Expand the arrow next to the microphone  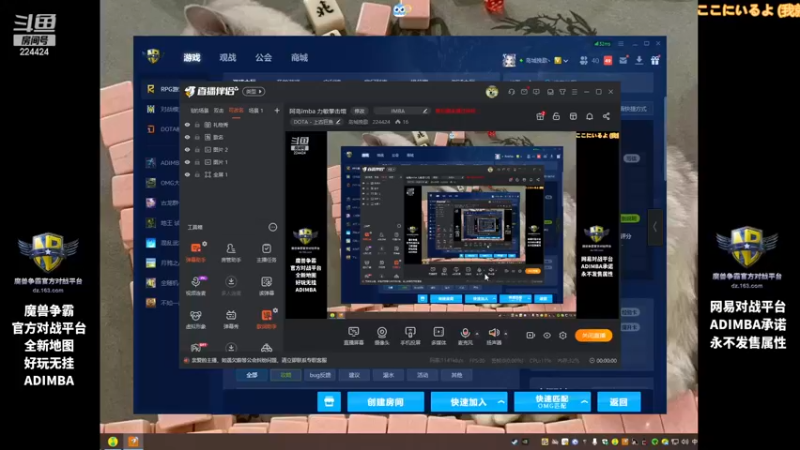tap(477, 334)
